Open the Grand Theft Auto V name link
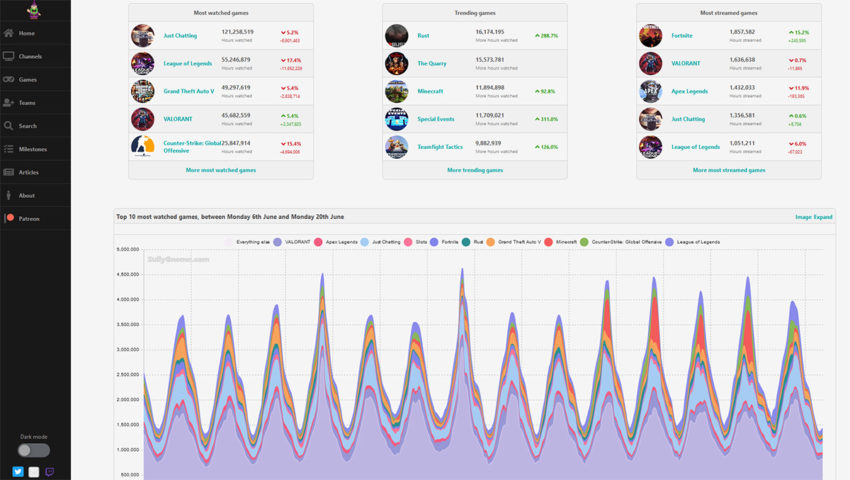Screen dimensions: 850x480 tap(189, 91)
